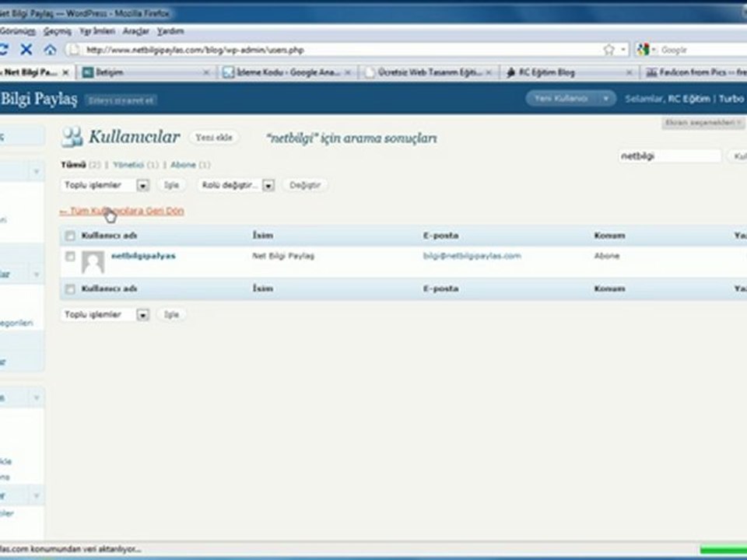This screenshot has width=747, height=560.
Task: Click the Bilgi Paylaş site title
Action: 39,99
